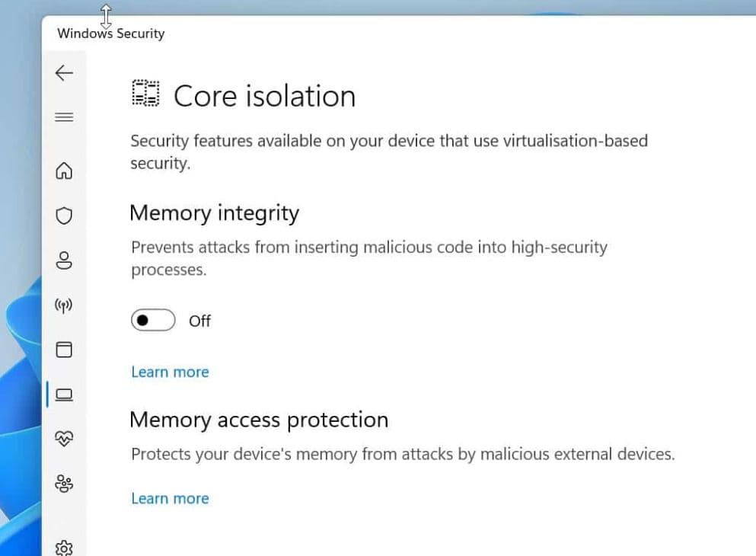The image size is (756, 556).
Task: Turn on the Memory integrity toggle
Action: [153, 321]
